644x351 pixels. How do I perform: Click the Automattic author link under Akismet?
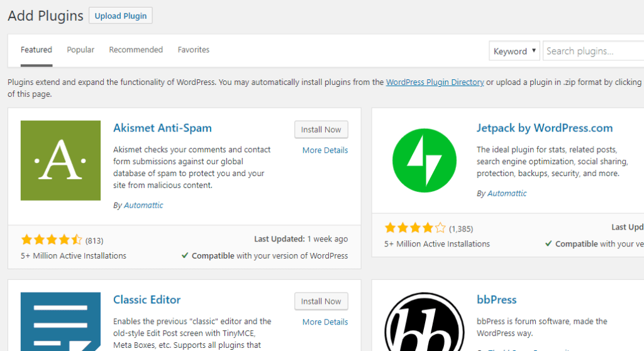143,205
